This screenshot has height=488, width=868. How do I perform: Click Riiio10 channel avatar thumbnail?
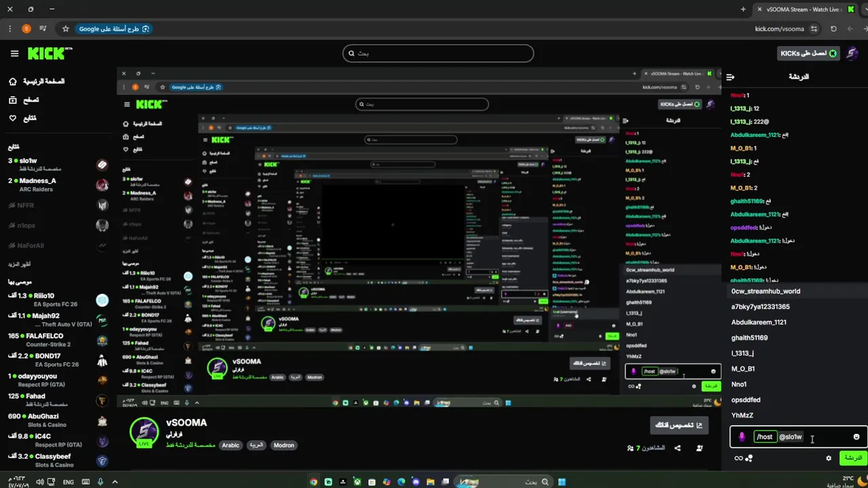[x=102, y=300]
